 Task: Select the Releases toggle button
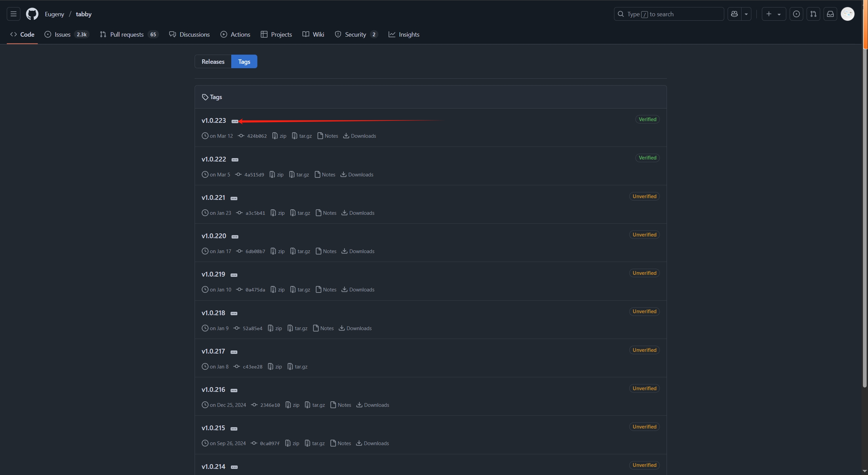(213, 61)
